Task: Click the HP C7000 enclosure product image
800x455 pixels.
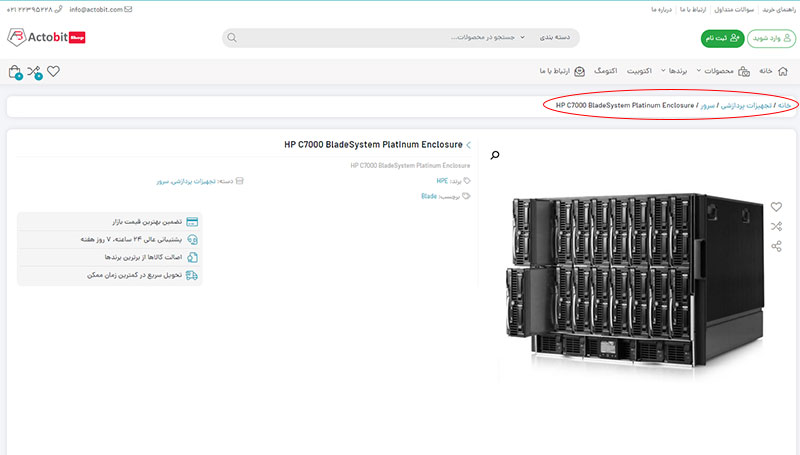Action: pyautogui.click(x=634, y=282)
